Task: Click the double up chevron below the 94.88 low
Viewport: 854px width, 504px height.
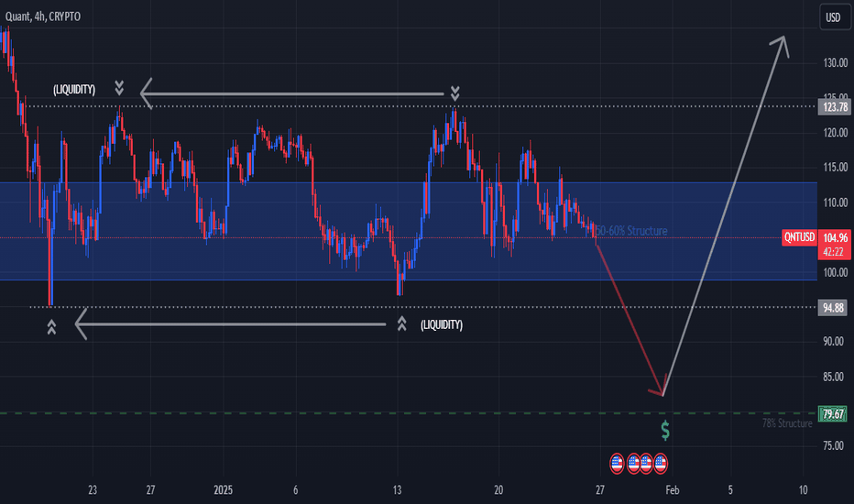Action: (53, 324)
